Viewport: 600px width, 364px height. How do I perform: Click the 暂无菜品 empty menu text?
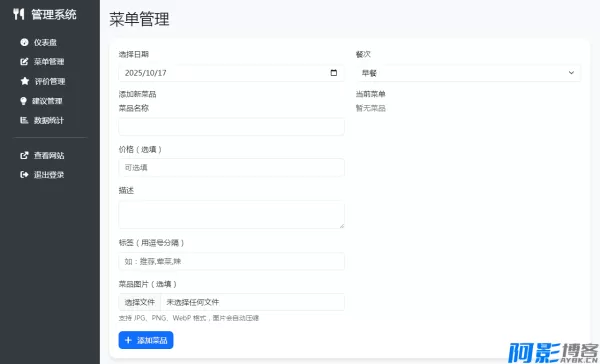(x=370, y=108)
